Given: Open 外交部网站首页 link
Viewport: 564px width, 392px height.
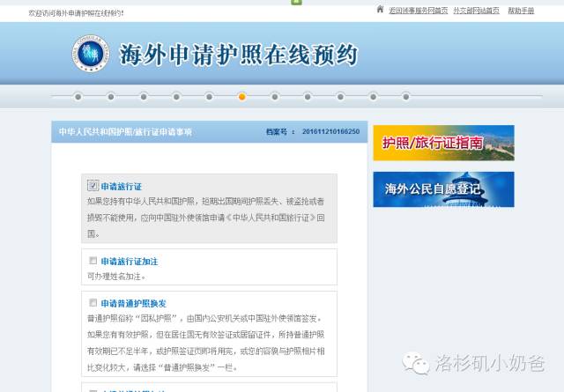Looking at the screenshot, I should tap(476, 11).
